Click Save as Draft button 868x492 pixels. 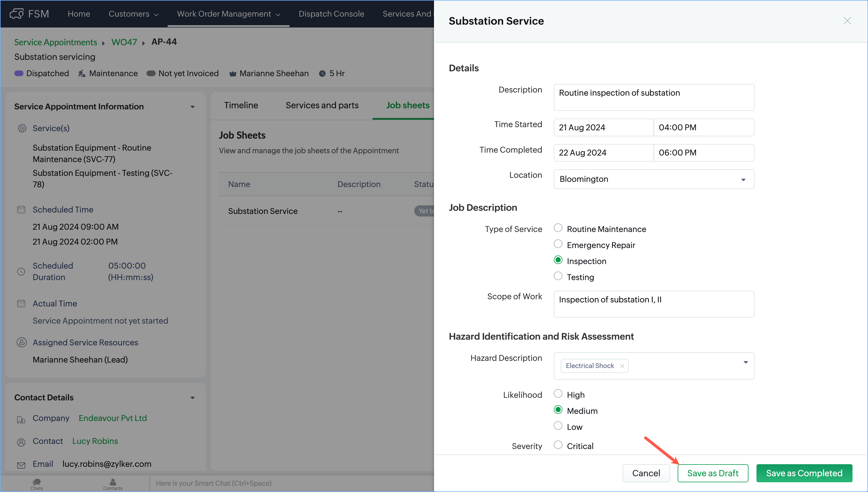(x=712, y=473)
